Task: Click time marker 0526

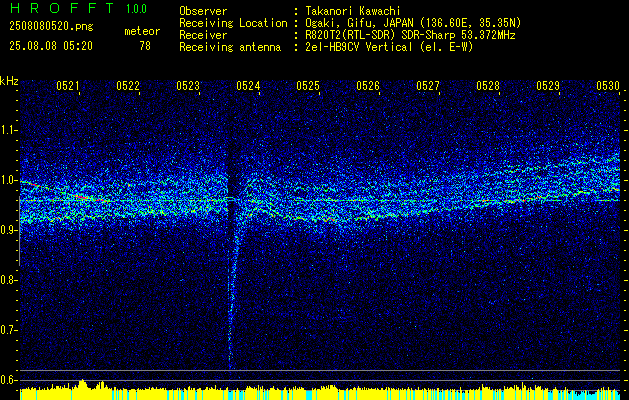Action: point(368,85)
